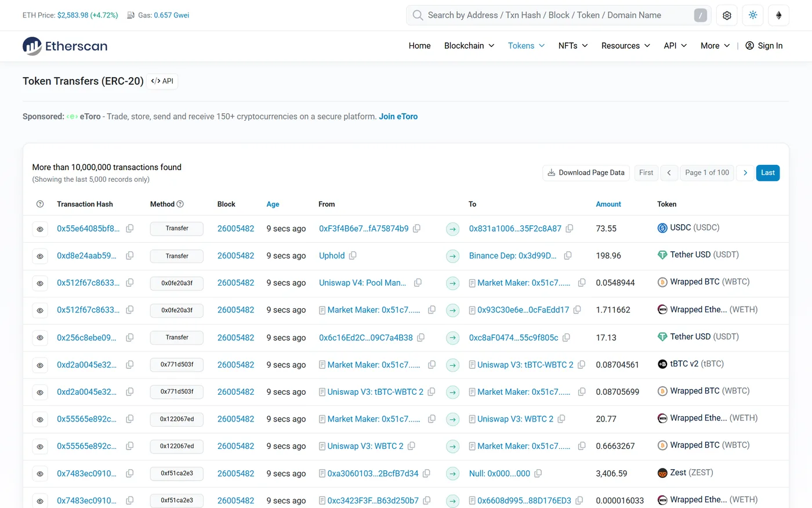Expand the API menu
Screen dimensions: 812x508
pyautogui.click(x=675, y=46)
